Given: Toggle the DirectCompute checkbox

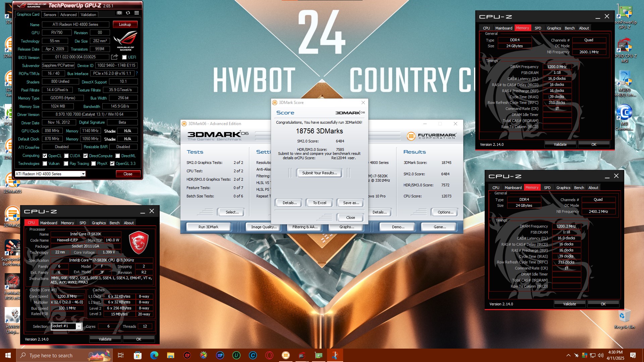Looking at the screenshot, I should click(x=86, y=156).
